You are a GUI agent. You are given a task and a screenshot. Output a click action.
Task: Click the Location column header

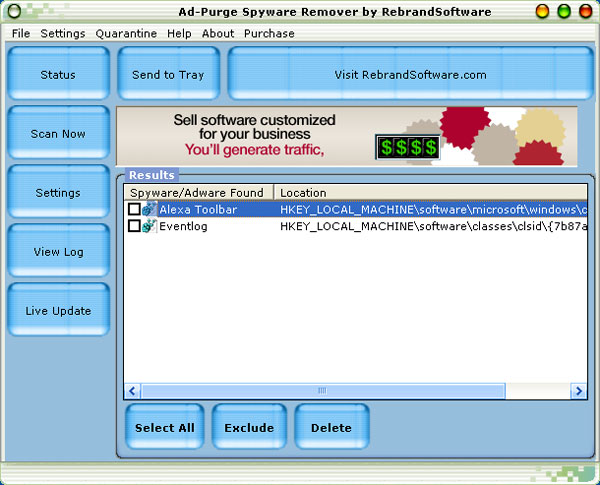tap(431, 193)
